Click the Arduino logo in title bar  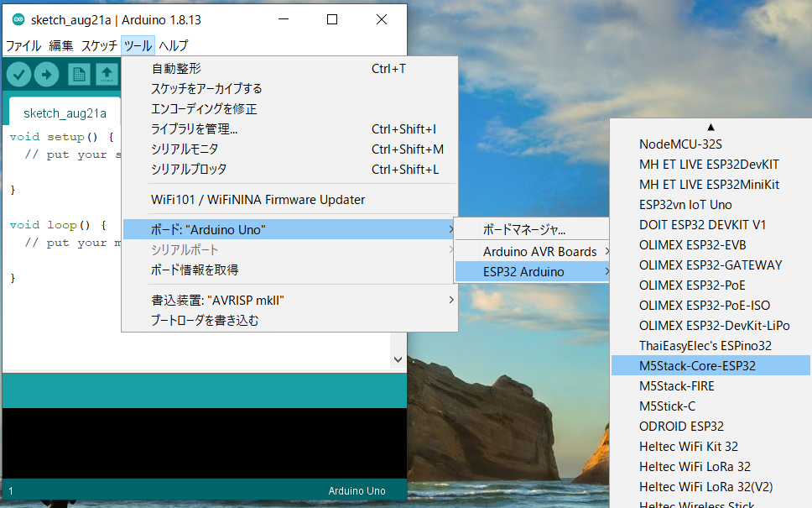[x=18, y=19]
